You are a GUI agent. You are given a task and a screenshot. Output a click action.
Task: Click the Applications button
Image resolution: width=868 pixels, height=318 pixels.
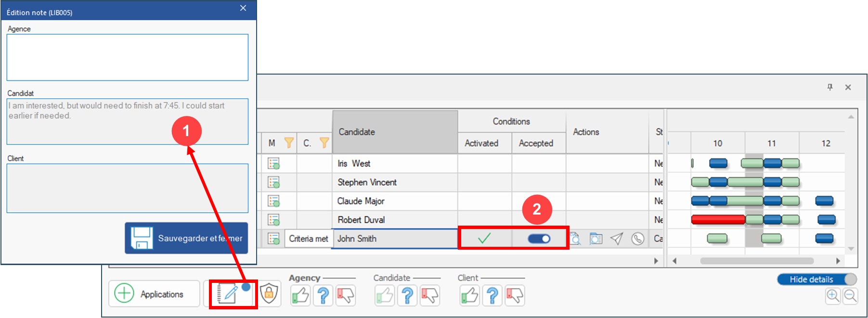click(x=154, y=294)
